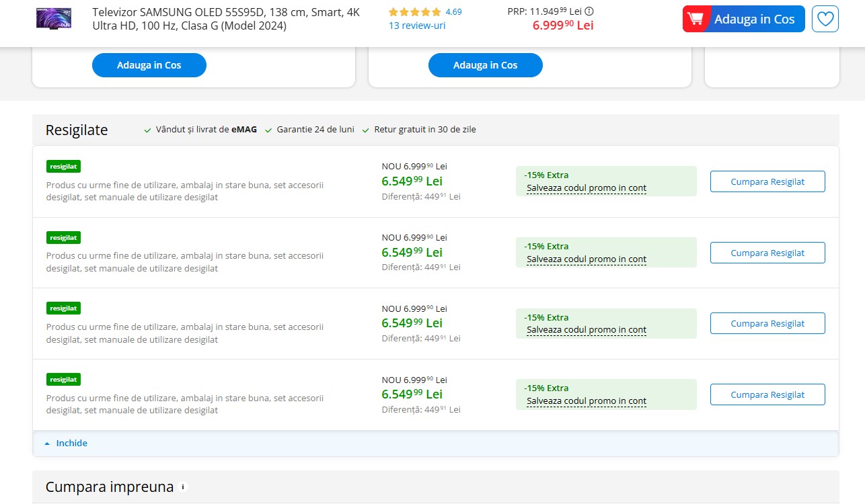Click checkmark icon beside Vândut și livrat

click(x=148, y=130)
